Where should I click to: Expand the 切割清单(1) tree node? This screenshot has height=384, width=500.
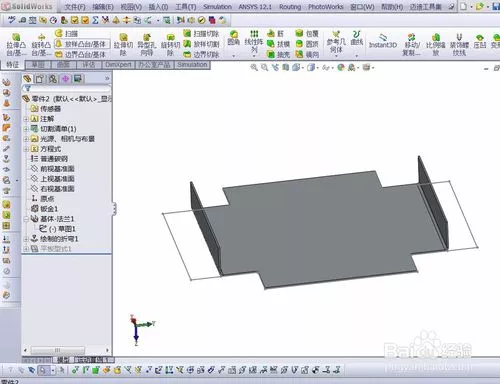(26, 129)
